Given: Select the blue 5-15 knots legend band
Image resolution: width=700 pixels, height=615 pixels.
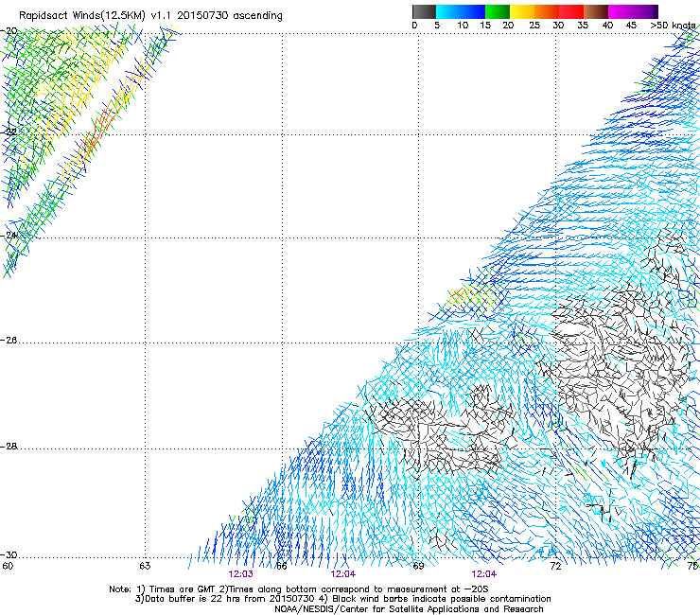Looking at the screenshot, I should pos(461,11).
